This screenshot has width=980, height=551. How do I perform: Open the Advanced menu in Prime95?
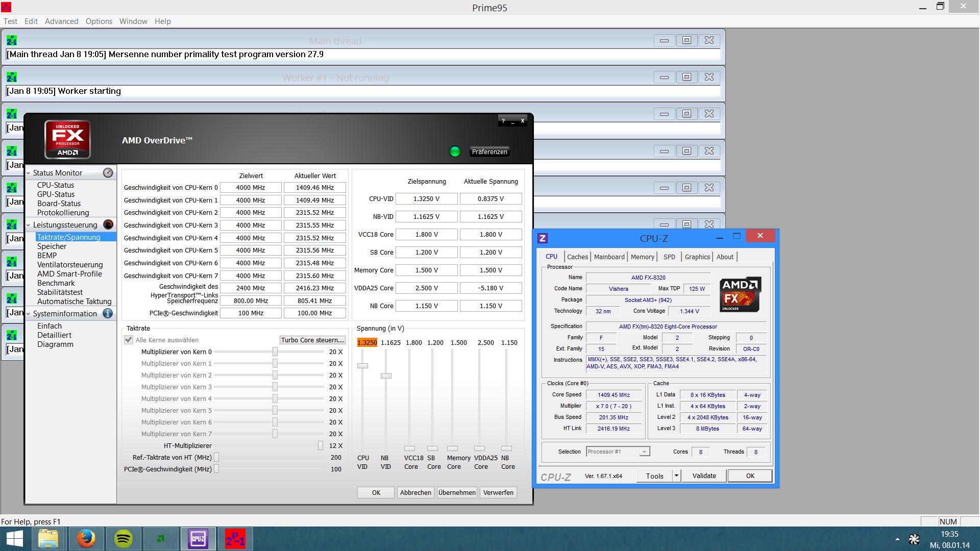point(61,21)
